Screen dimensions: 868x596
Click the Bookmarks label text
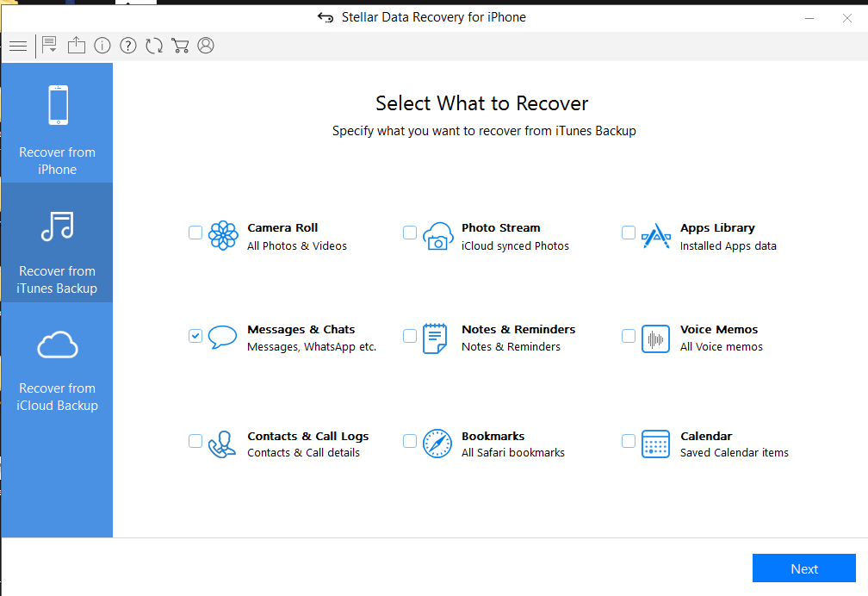click(493, 436)
